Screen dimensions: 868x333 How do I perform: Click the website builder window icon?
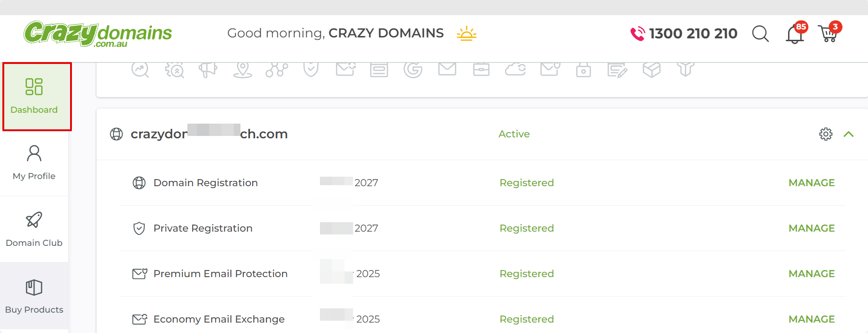pyautogui.click(x=379, y=70)
